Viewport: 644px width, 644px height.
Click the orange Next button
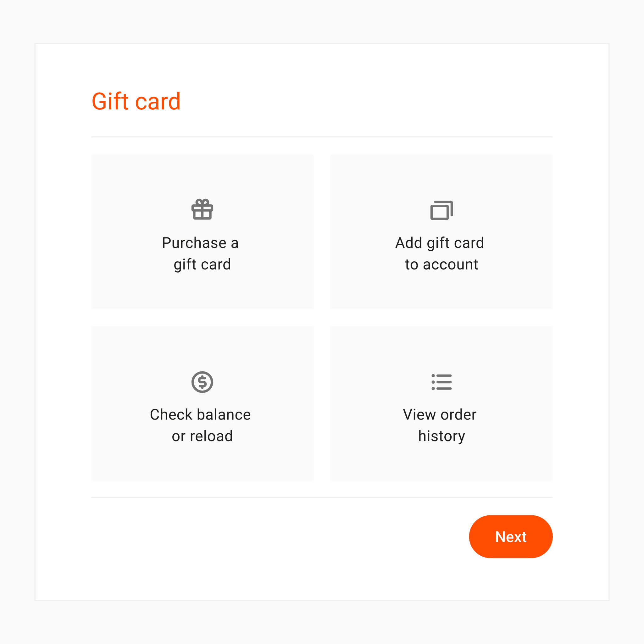click(x=511, y=537)
